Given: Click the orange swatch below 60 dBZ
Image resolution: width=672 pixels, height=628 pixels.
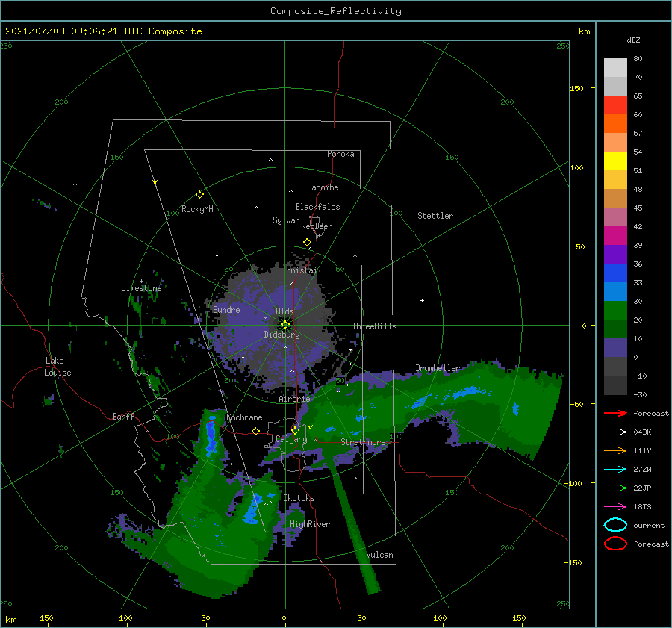Looking at the screenshot, I should tap(615, 123).
